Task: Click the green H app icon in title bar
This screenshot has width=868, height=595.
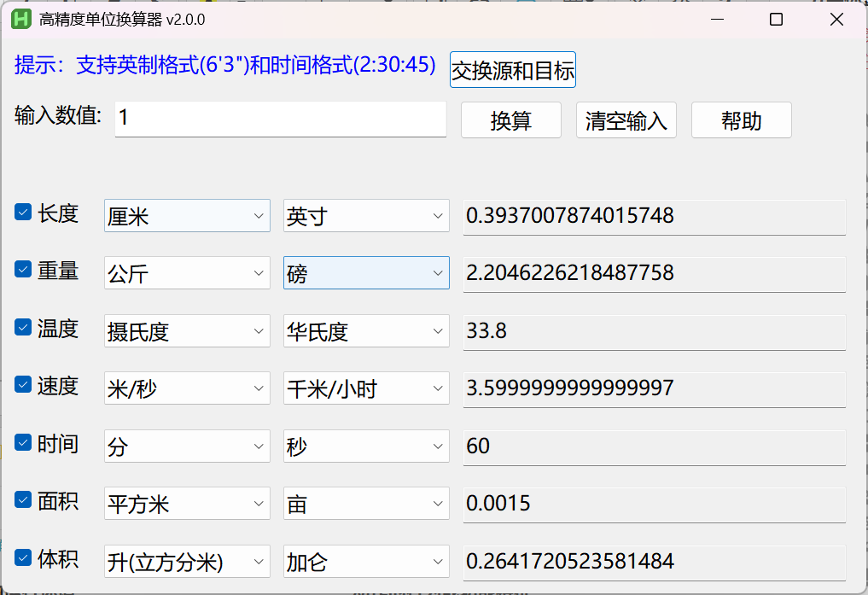Action: point(21,20)
